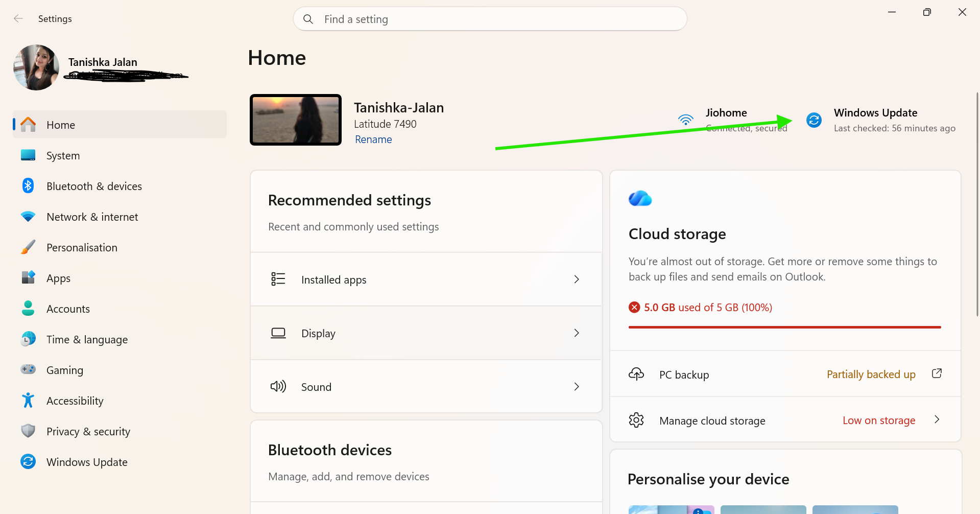Open Accounts in the sidebar
Image resolution: width=980 pixels, height=514 pixels.
click(x=119, y=309)
